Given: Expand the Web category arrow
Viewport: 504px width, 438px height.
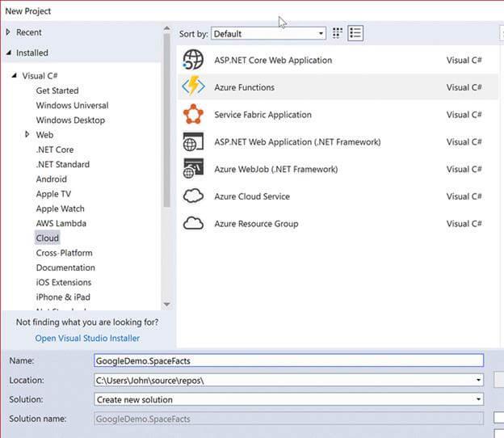Looking at the screenshot, I should [27, 134].
